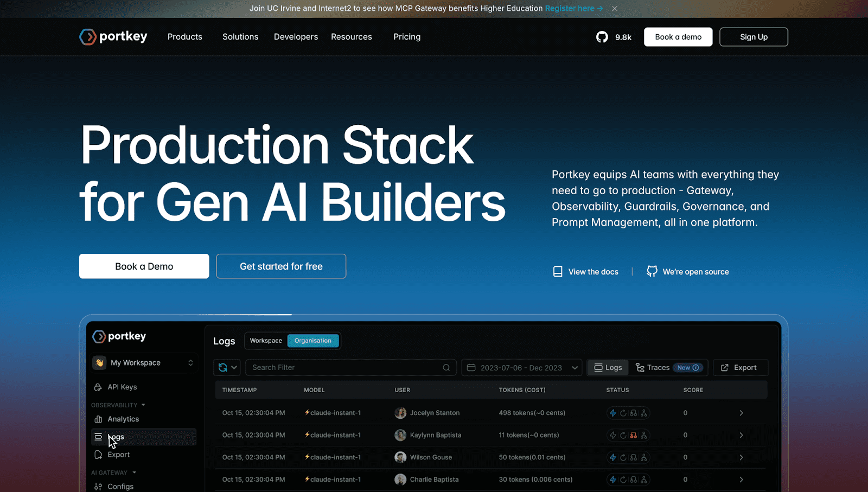Click the last status icon in Charlie Baptista's row

(644, 480)
